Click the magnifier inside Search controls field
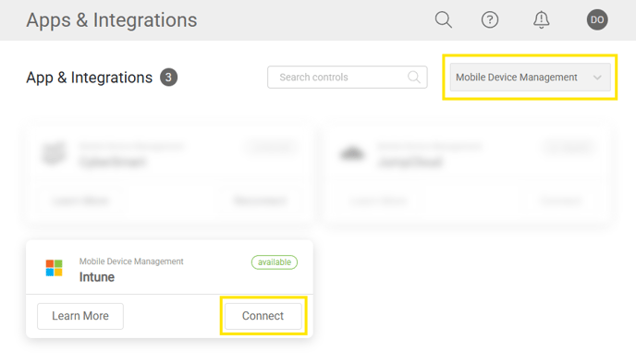The width and height of the screenshot is (636, 364). tap(414, 77)
